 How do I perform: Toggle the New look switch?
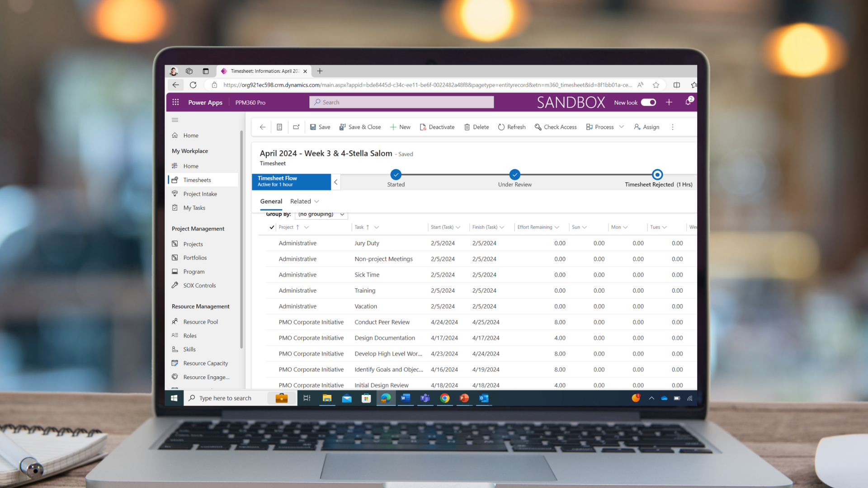[x=648, y=102]
